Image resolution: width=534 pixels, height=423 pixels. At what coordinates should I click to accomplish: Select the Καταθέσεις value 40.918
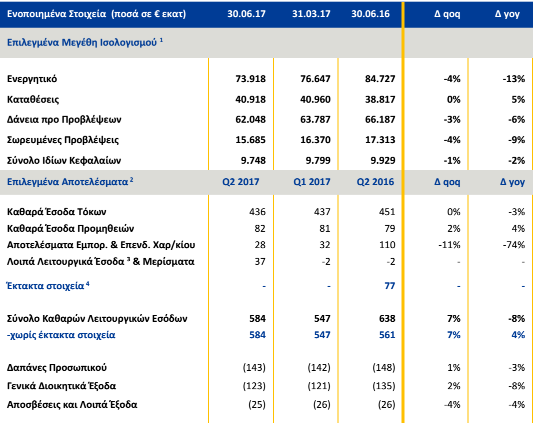pos(250,99)
